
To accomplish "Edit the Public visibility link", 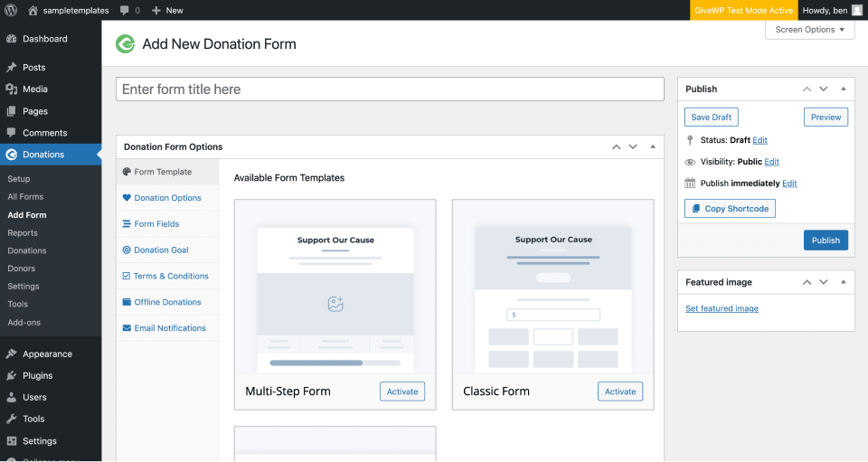I will point(771,162).
